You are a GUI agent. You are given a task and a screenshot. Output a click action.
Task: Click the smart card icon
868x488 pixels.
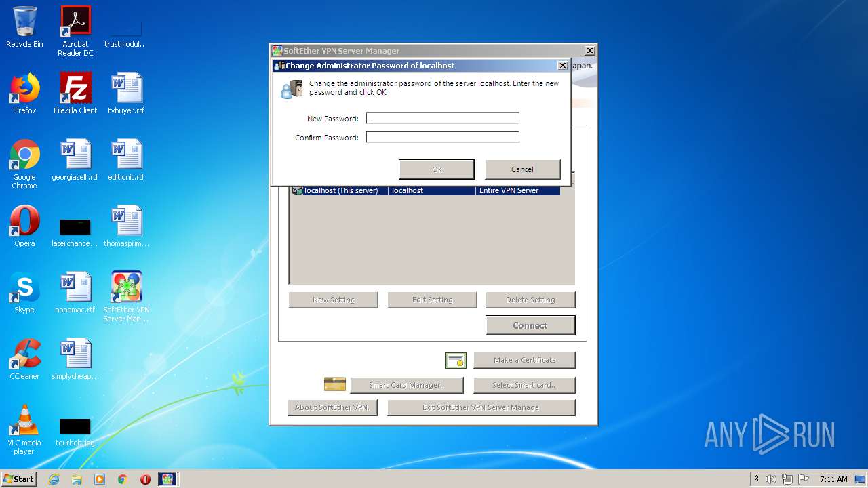click(x=335, y=384)
